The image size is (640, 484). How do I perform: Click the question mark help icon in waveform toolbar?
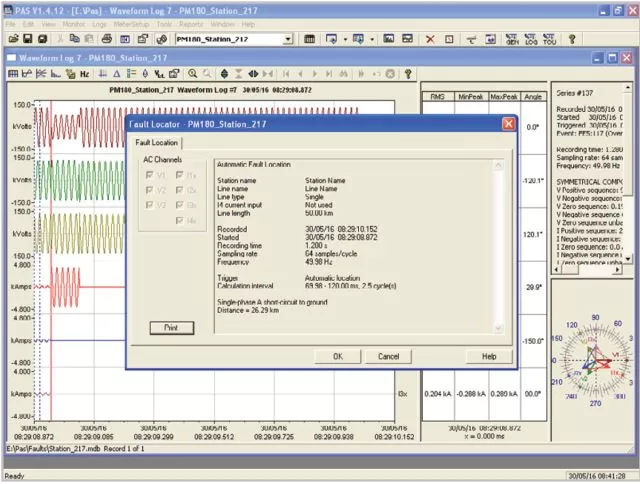click(408, 73)
